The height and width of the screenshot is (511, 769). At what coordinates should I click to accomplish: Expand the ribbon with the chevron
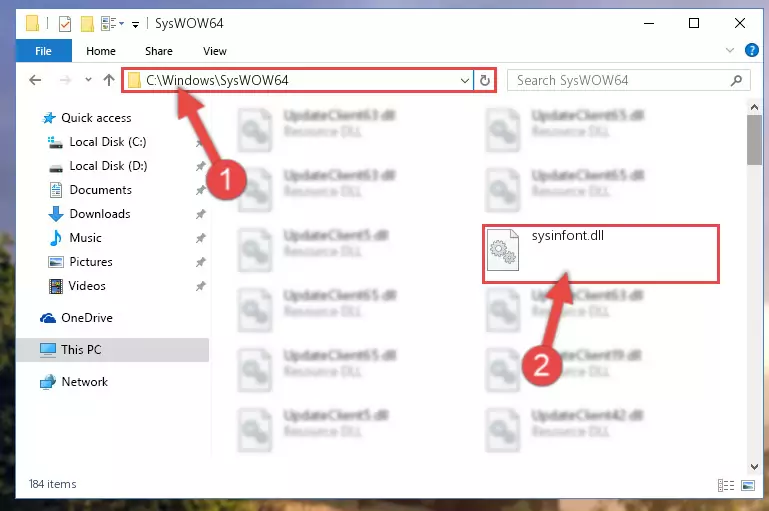730,50
